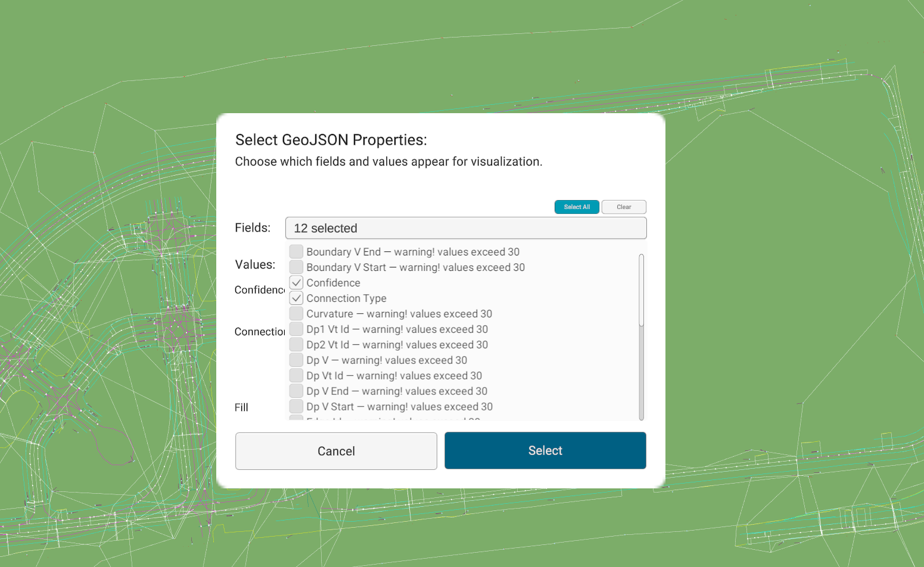This screenshot has width=924, height=567.
Task: Uncheck the Confidence field checkbox
Action: (296, 283)
